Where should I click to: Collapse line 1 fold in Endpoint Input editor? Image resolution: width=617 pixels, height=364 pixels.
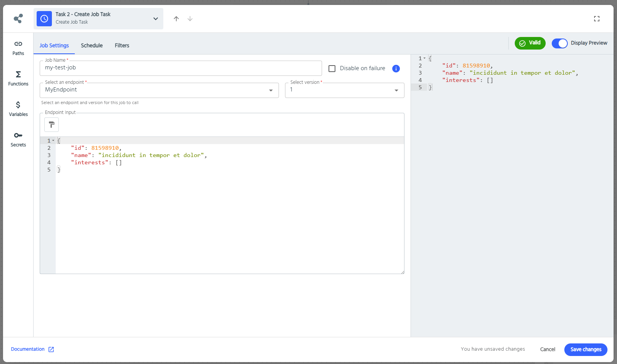tap(53, 141)
